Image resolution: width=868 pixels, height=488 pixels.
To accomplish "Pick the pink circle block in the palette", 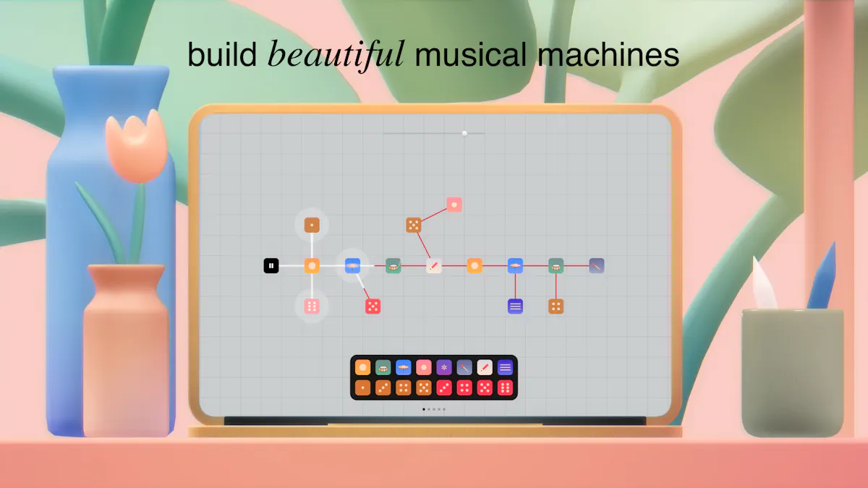I will coord(424,368).
